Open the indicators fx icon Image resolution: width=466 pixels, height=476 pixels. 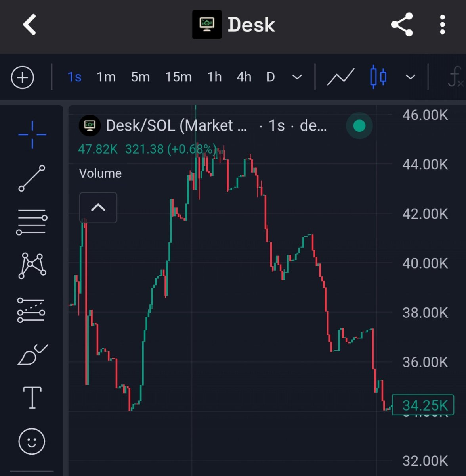(455, 77)
